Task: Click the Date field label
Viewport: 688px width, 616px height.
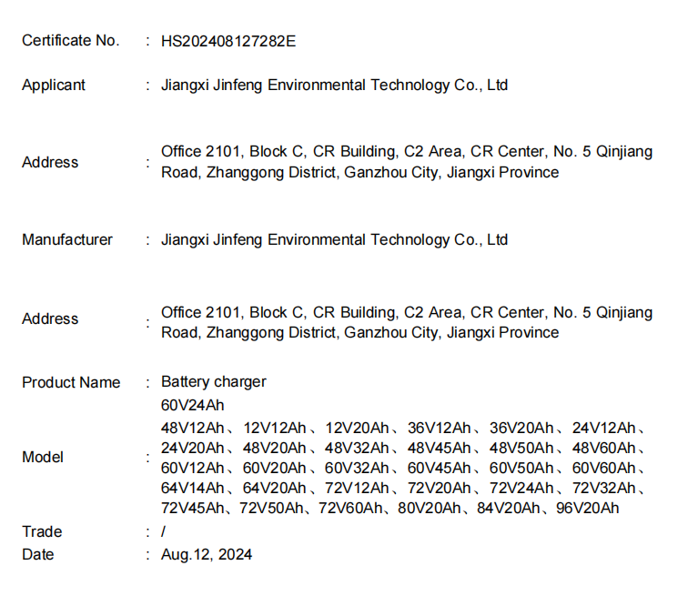Action: [x=38, y=555]
